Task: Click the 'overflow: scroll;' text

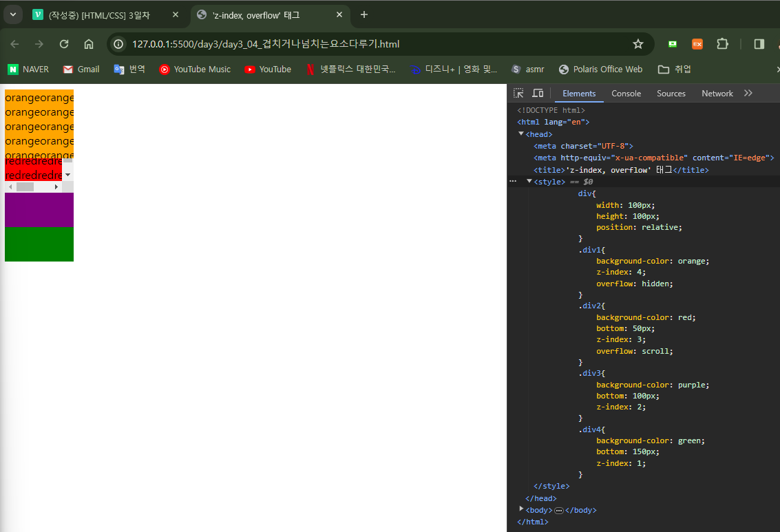Action: (x=634, y=352)
